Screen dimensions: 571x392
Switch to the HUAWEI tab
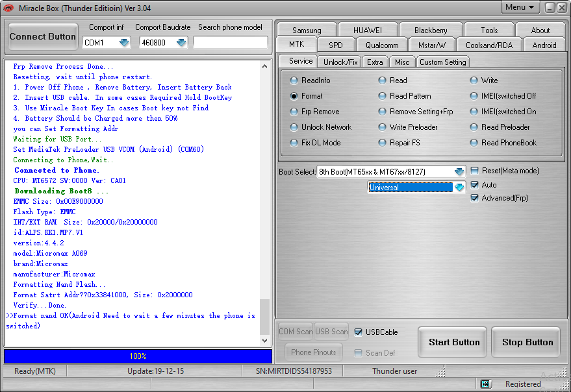[x=368, y=31]
